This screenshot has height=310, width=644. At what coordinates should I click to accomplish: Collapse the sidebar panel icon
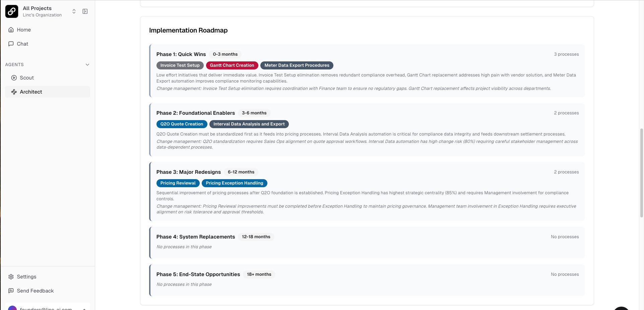coord(85,11)
